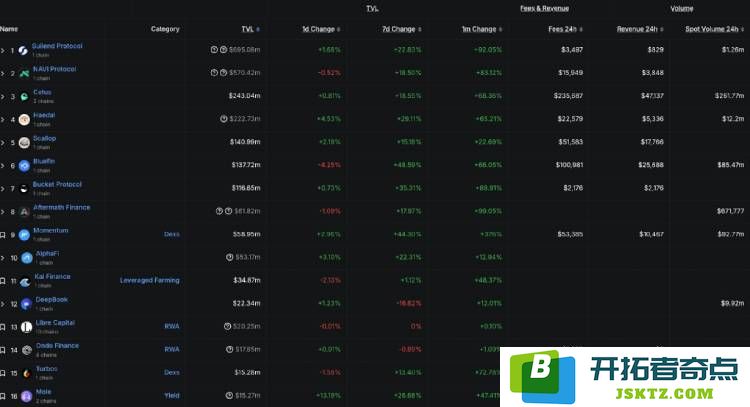
Task: Click Bluefin fees value $100,981
Action: coord(569,165)
